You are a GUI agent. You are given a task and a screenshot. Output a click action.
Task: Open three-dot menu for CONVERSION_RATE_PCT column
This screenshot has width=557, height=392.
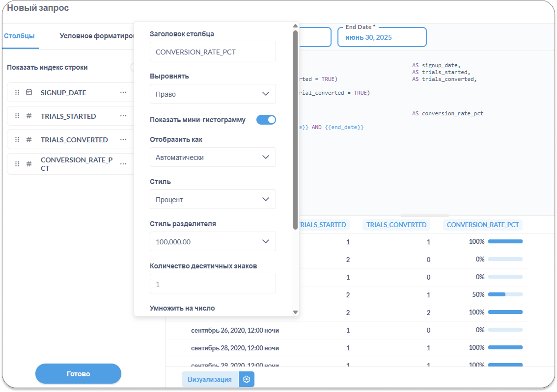[123, 164]
